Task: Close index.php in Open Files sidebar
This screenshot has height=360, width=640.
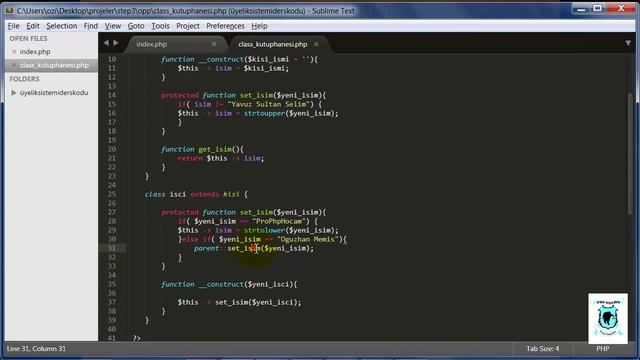Action: pos(14,52)
